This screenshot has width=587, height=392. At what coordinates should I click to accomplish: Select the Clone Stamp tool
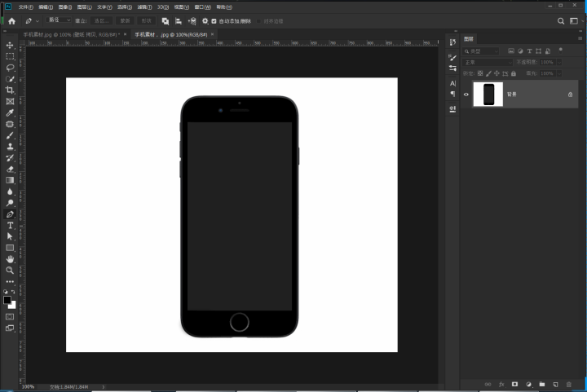(10, 147)
